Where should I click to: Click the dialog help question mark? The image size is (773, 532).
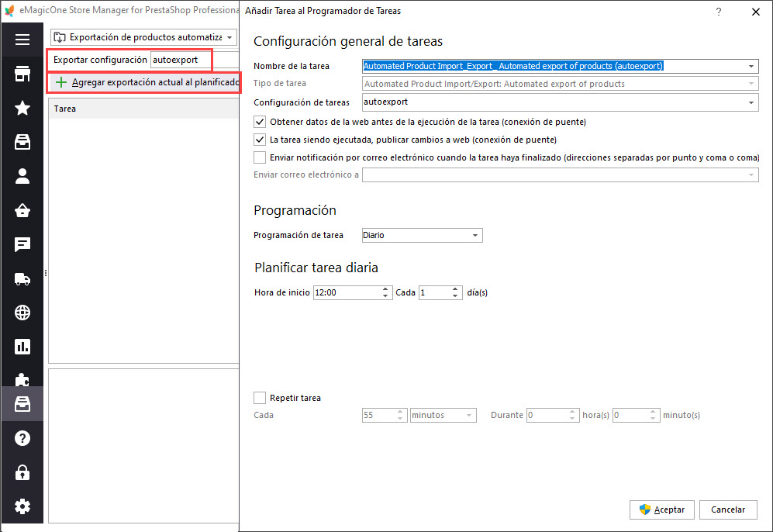pos(719,12)
